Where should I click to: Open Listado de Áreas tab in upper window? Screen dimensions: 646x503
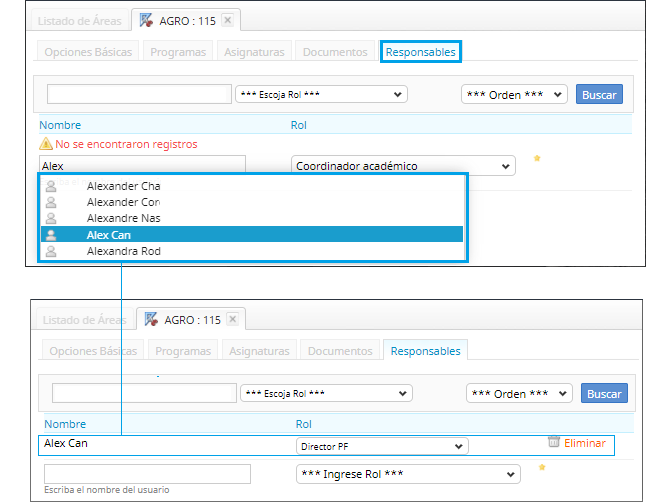pos(80,21)
